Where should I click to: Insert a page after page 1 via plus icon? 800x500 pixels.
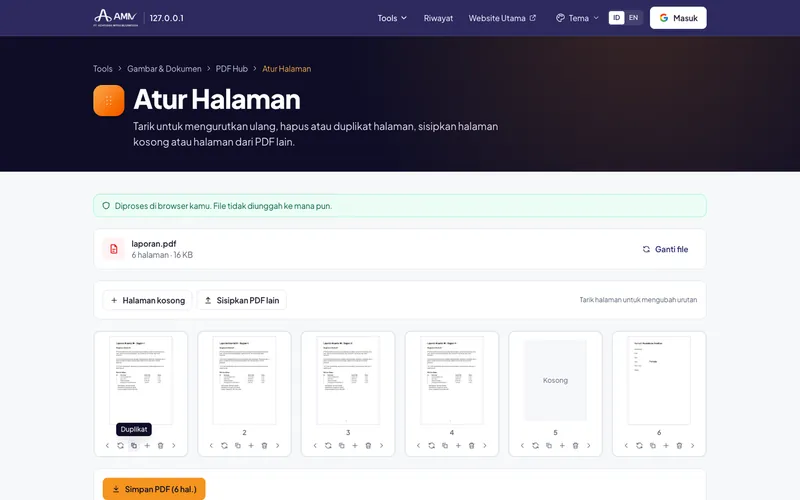[147, 445]
